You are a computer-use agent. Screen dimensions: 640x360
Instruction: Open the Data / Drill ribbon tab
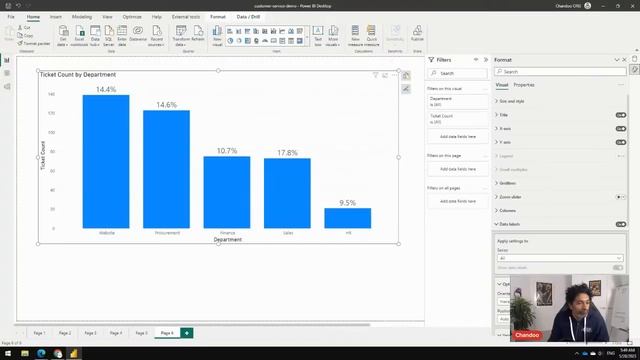tap(248, 17)
